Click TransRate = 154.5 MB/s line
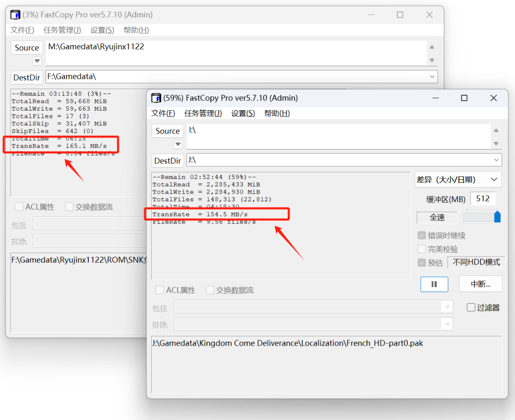This screenshot has width=515, height=420. coord(200,215)
